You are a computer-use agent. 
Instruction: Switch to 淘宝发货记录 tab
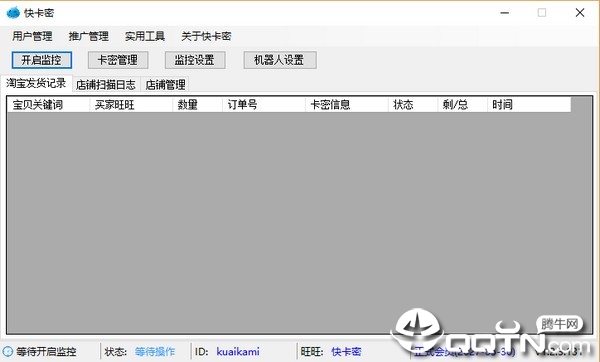36,83
